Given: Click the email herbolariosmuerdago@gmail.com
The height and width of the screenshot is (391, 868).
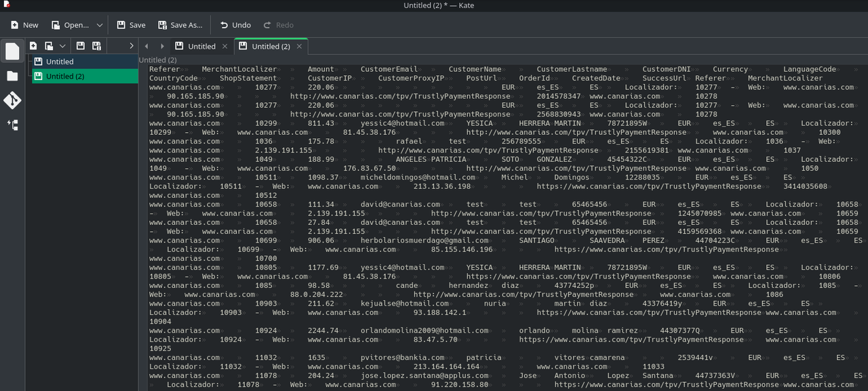Looking at the screenshot, I should [425, 240].
